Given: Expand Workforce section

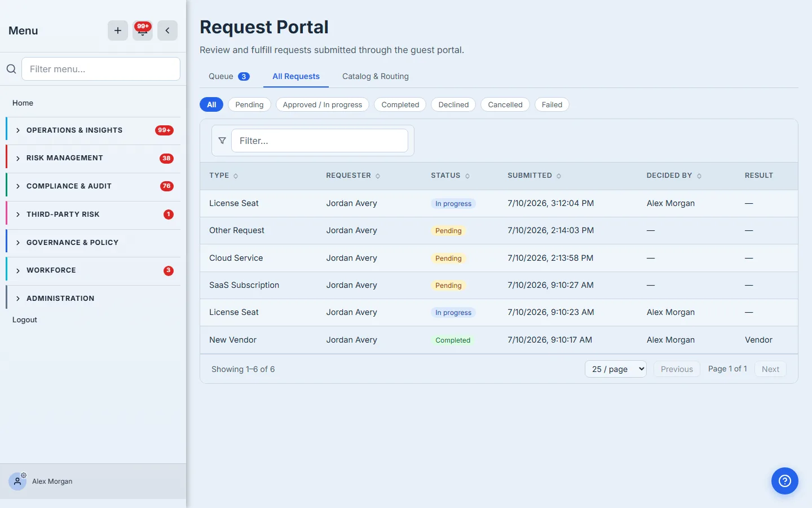Looking at the screenshot, I should (93, 270).
